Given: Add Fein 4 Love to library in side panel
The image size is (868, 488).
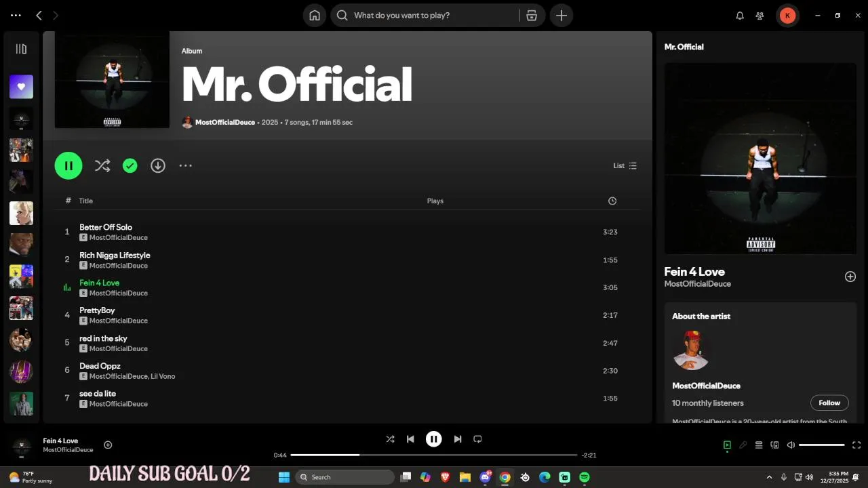Looking at the screenshot, I should click(850, 277).
